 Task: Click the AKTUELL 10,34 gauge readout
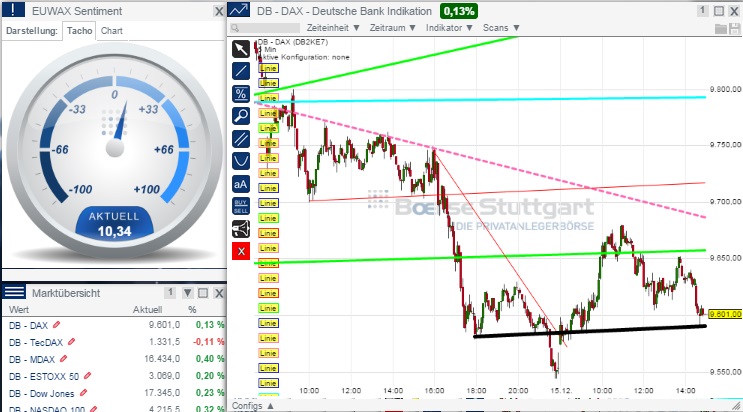[114, 224]
